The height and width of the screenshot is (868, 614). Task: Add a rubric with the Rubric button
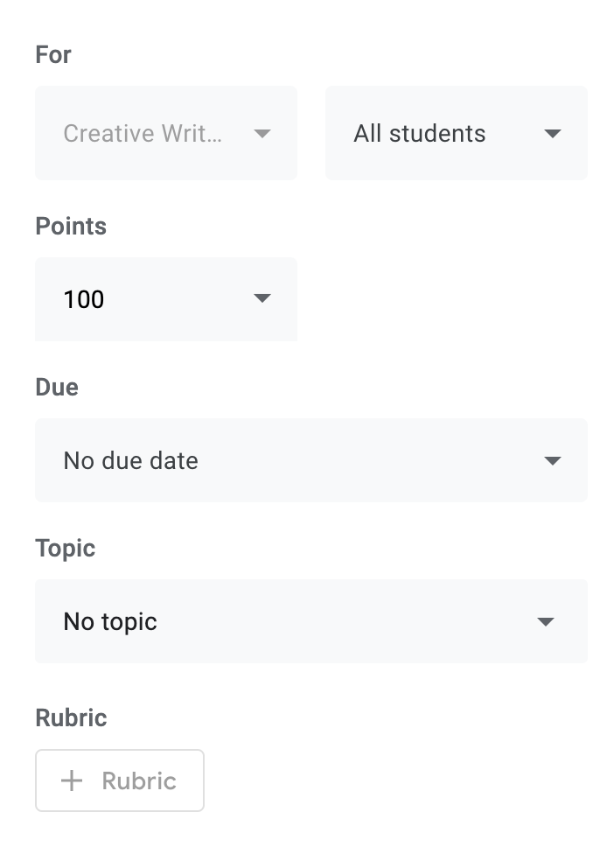120,780
